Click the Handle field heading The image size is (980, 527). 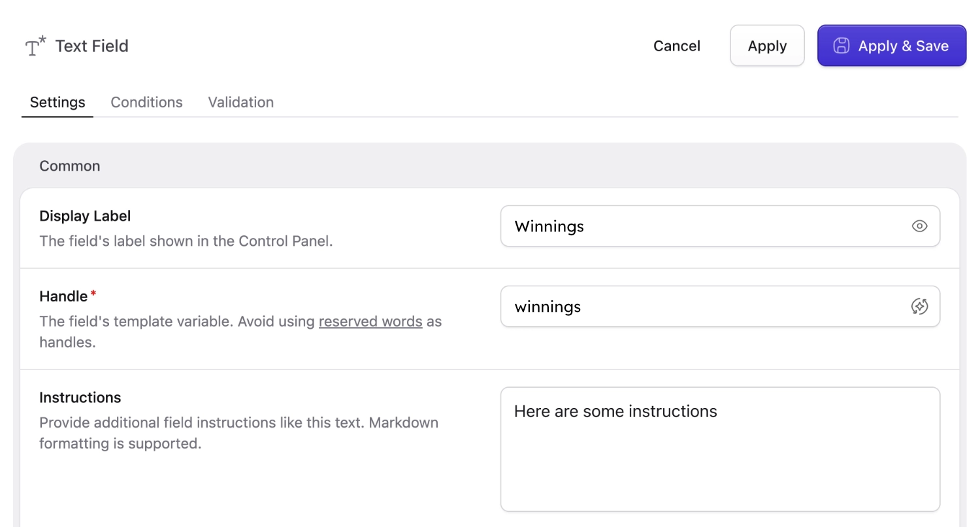[63, 296]
